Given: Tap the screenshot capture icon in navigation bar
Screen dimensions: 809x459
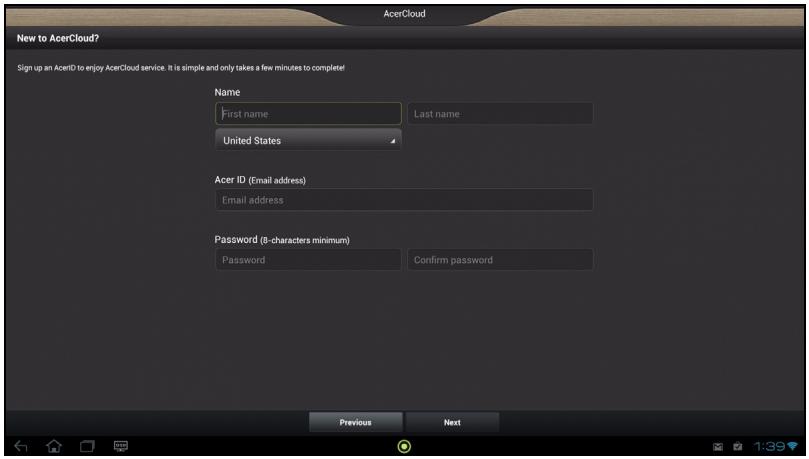Looking at the screenshot, I should [x=121, y=446].
